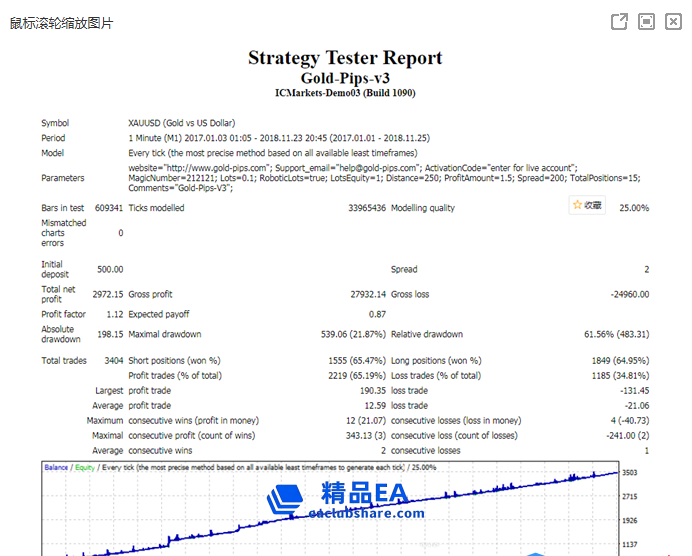
Task: Click the Relative drawdown 61.56% value
Action: click(x=616, y=335)
